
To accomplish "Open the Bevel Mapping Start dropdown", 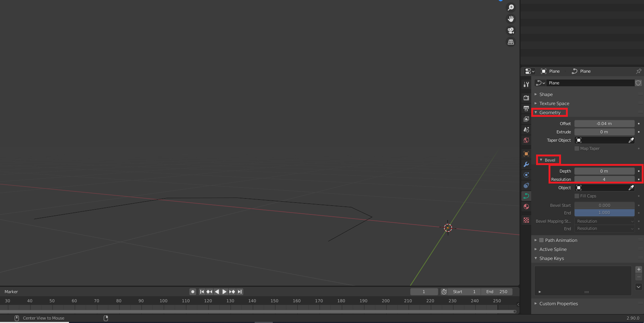I will click(604, 221).
